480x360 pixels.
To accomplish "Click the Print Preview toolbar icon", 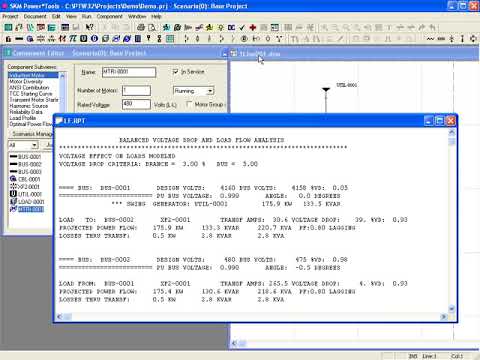I will pyautogui.click(x=152, y=27).
